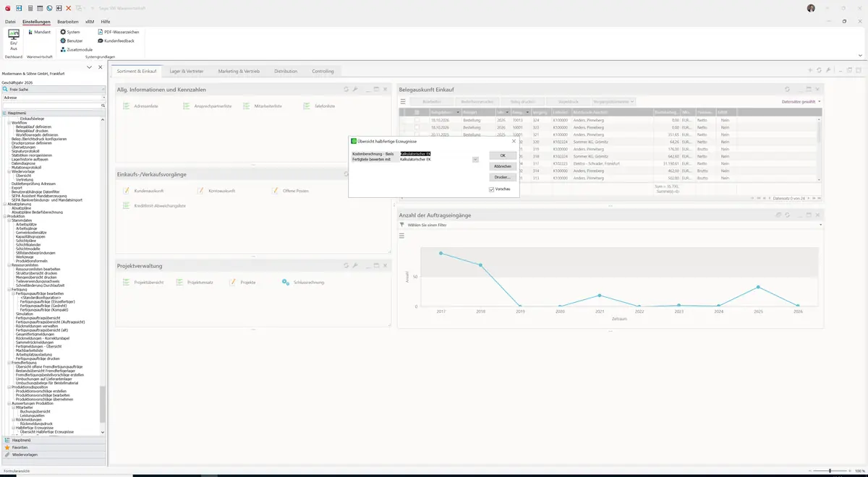Collapse the Stammdaten tree node
This screenshot has height=477, width=868.
[9, 220]
